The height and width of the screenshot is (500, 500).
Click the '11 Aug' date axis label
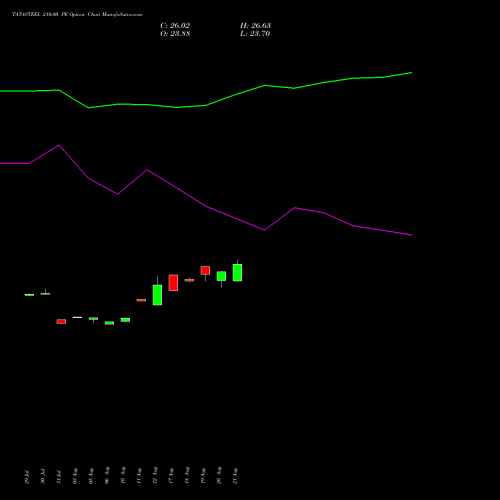[139, 476]
